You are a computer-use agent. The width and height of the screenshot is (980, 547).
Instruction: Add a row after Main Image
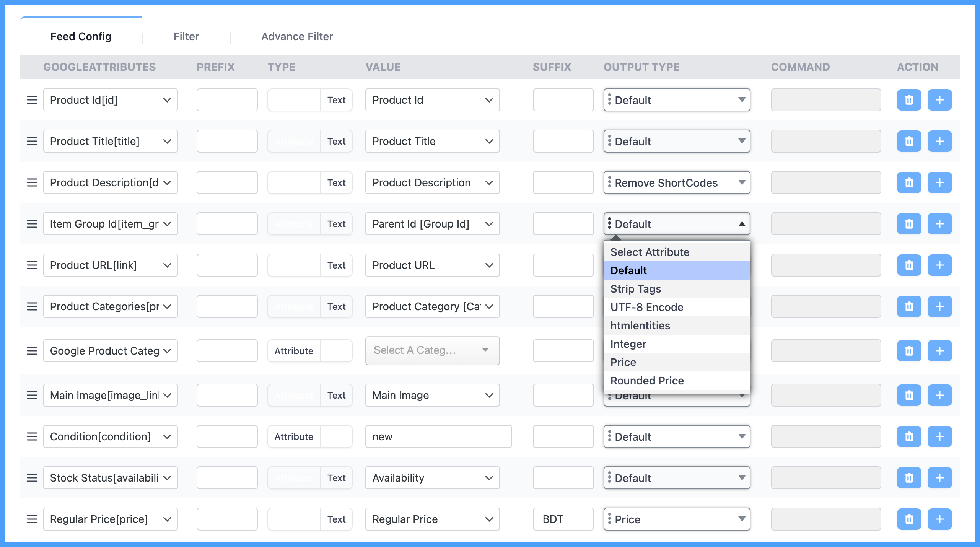tap(939, 395)
